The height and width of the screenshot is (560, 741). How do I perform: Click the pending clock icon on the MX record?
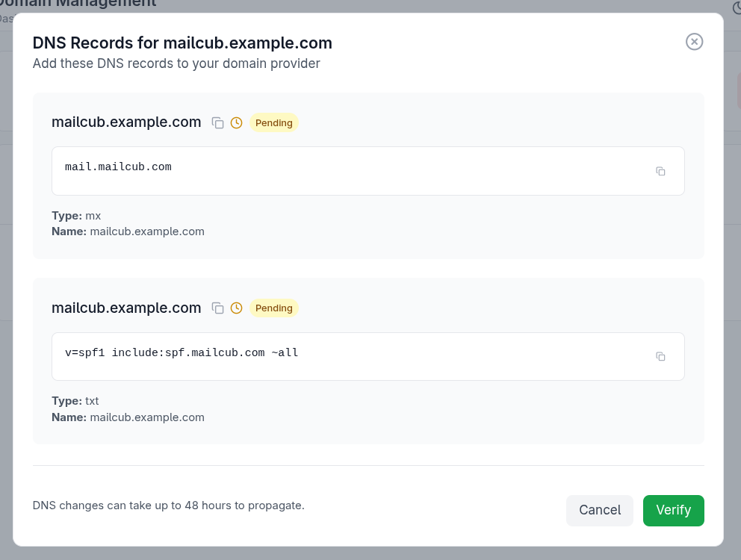pos(236,122)
